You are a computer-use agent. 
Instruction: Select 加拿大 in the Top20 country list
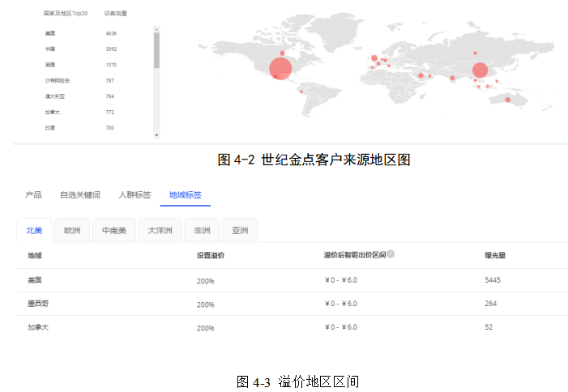click(x=53, y=112)
